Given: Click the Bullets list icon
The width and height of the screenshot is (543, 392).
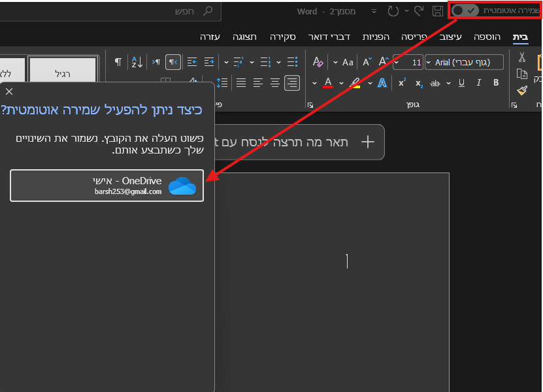Looking at the screenshot, I should (292, 62).
